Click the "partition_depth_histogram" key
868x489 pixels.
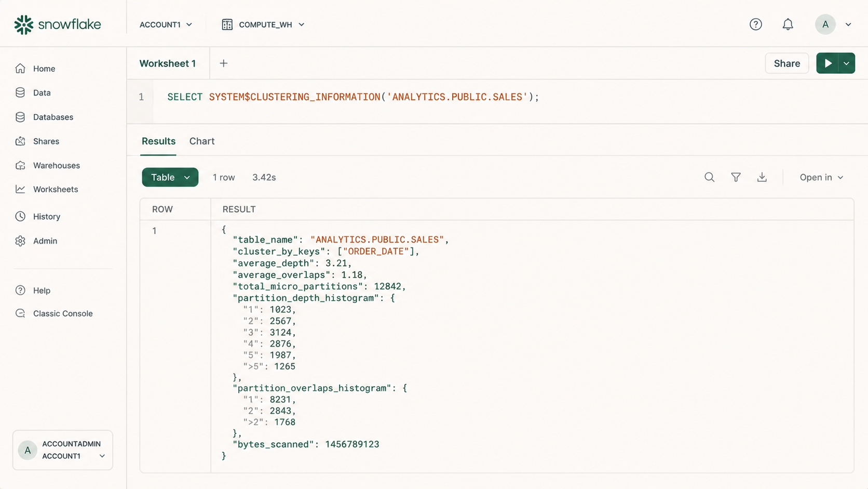[x=306, y=298]
